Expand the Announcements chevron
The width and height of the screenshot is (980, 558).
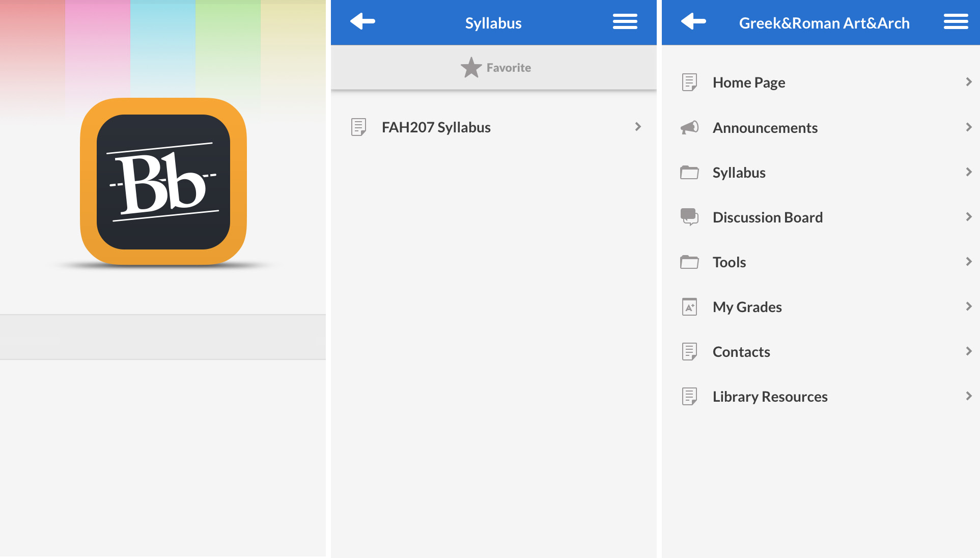tap(968, 127)
